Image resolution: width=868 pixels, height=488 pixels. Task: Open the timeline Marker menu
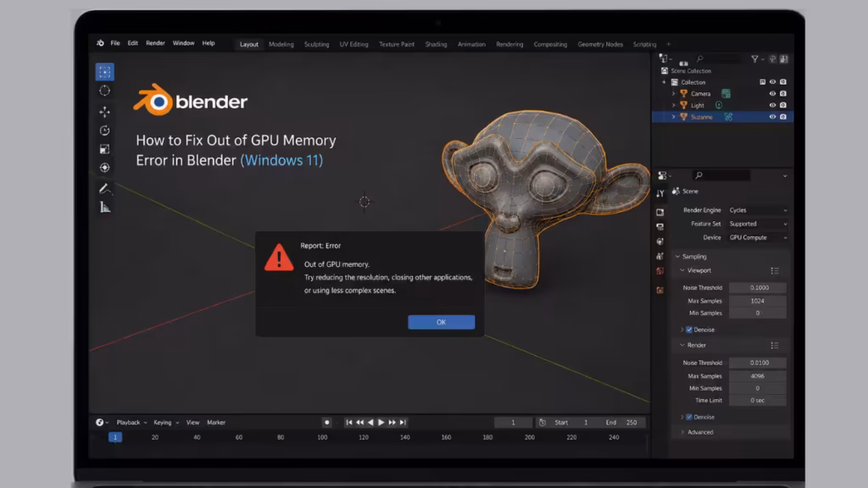point(216,422)
